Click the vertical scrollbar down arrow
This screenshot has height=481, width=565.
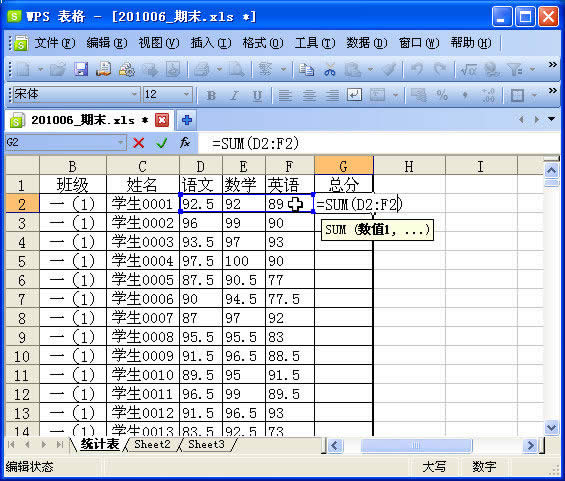(551, 427)
